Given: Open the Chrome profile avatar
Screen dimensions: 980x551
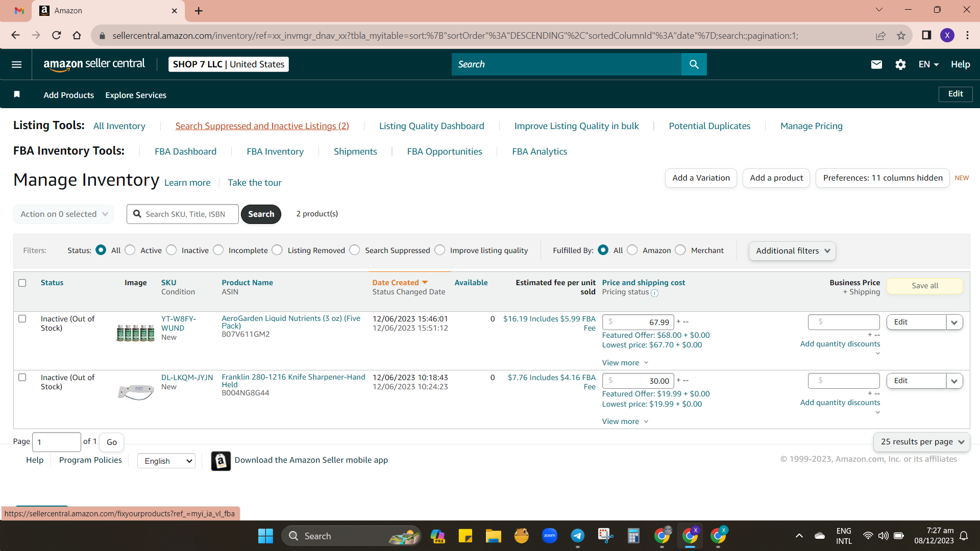Looking at the screenshot, I should (947, 35).
